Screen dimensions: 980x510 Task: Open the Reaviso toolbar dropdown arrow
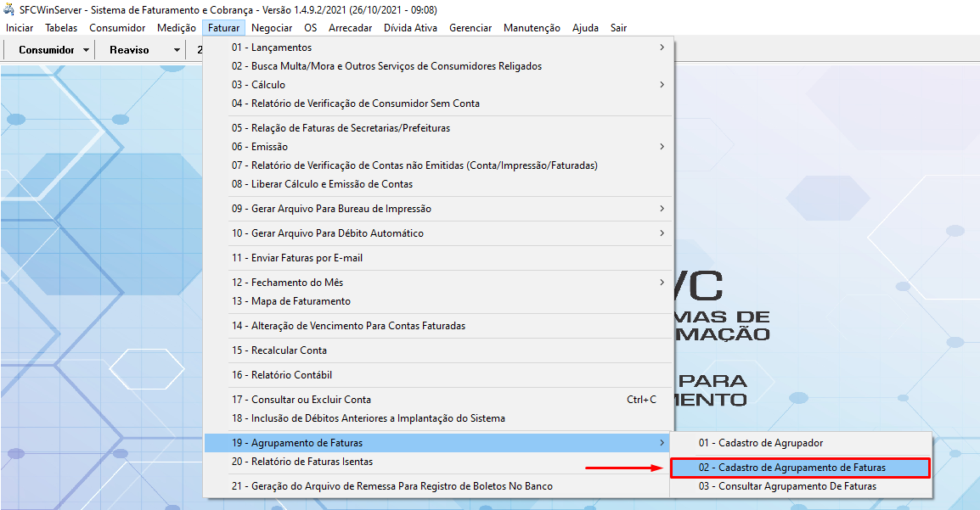pyautogui.click(x=177, y=50)
